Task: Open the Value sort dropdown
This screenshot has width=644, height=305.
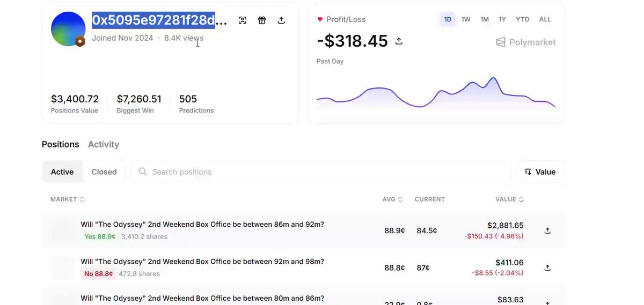Action: 540,172
